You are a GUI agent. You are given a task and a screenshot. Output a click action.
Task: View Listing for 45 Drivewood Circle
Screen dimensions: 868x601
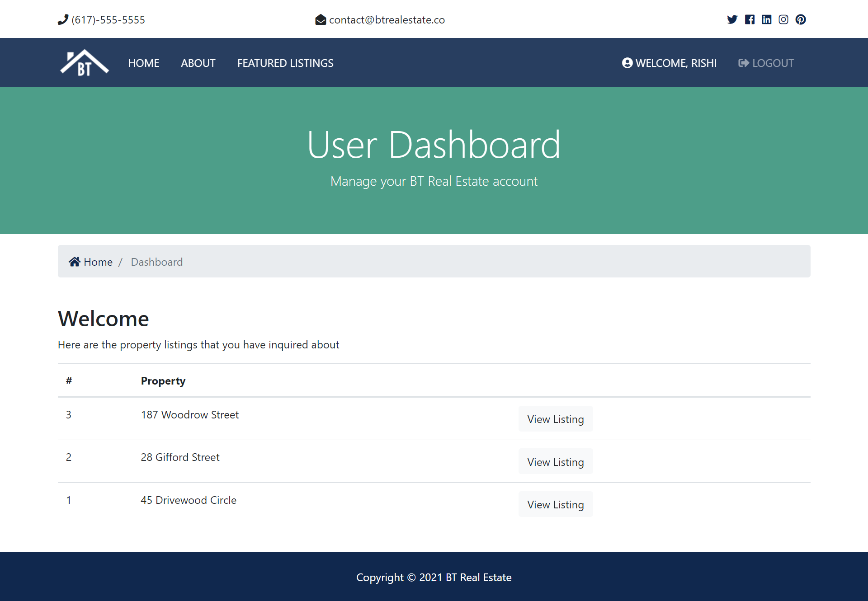[555, 504]
